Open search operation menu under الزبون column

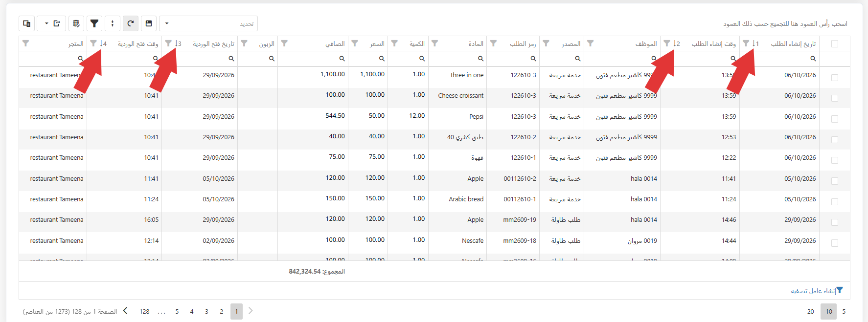272,59
